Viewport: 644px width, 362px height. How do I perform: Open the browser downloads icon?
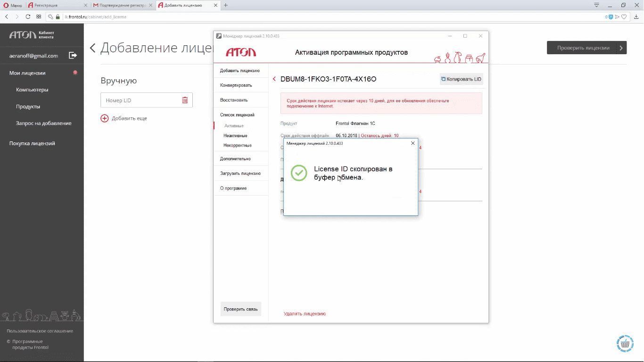coord(637,16)
